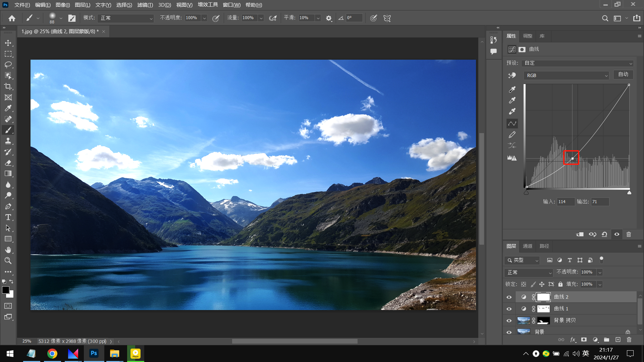This screenshot has width=644, height=362.
Task: Open the flow 100% dropdown
Action: (261, 18)
